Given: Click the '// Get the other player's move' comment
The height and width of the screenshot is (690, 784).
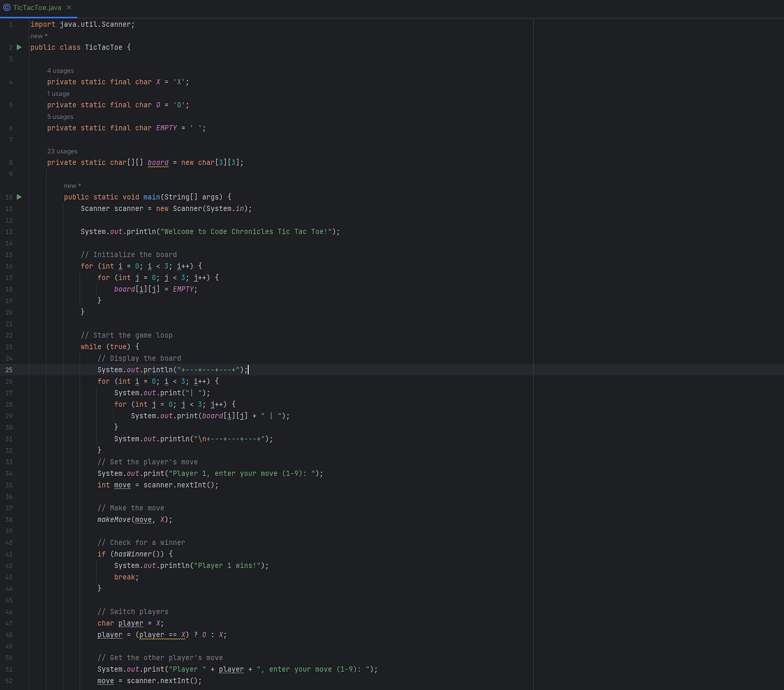Looking at the screenshot, I should (160, 658).
